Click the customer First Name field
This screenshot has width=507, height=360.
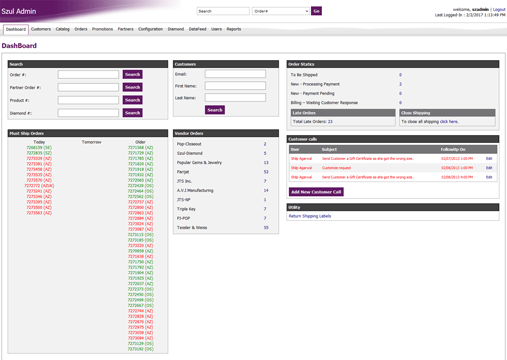point(235,86)
